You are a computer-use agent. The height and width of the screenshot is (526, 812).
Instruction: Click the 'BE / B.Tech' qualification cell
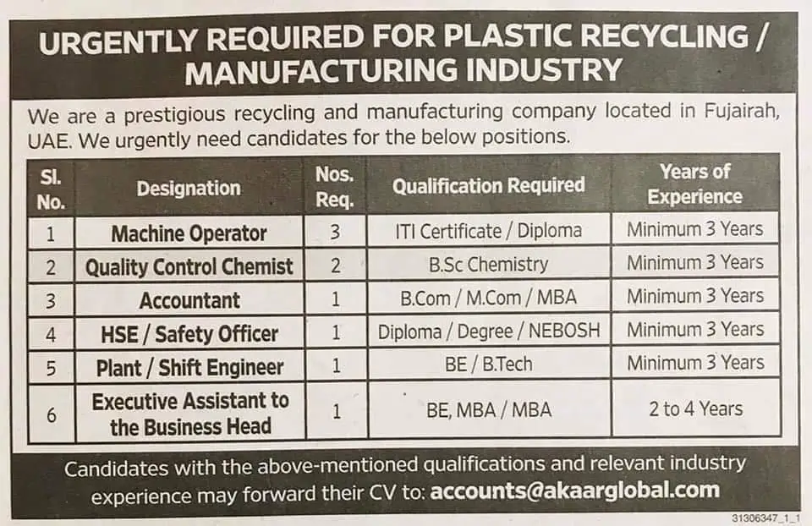pos(489,364)
